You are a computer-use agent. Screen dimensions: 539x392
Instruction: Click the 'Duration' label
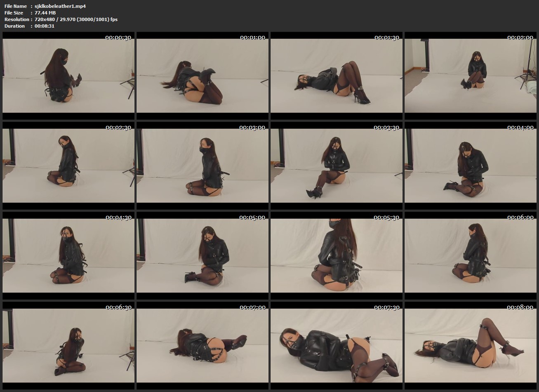(15, 26)
